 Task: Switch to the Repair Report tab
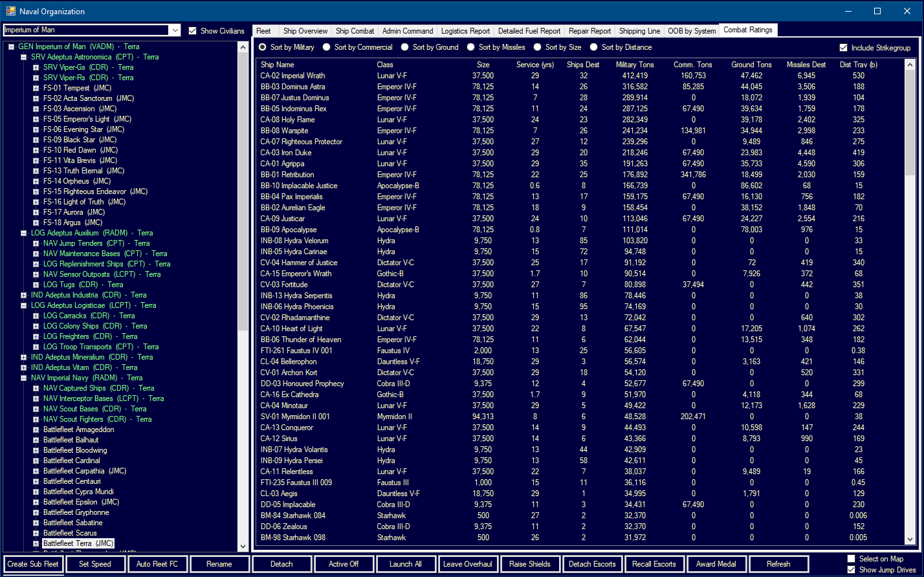pyautogui.click(x=590, y=31)
